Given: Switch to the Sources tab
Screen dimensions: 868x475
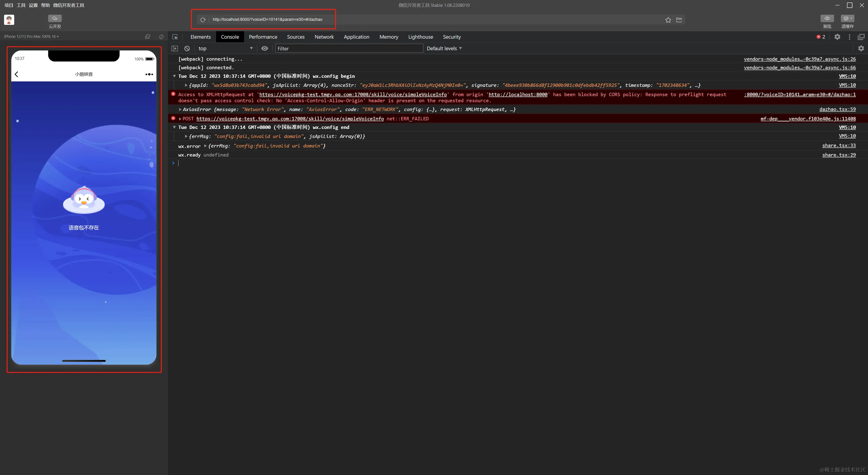Looking at the screenshot, I should tap(296, 37).
